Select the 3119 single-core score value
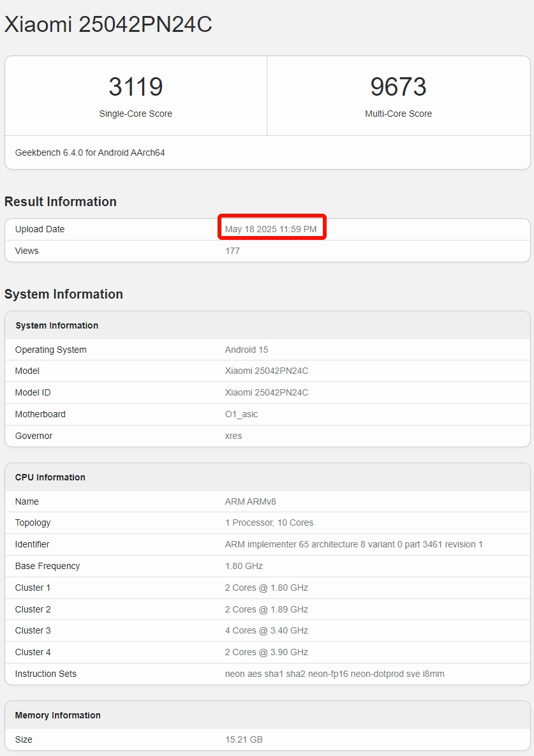This screenshot has width=534, height=756. 135,87
